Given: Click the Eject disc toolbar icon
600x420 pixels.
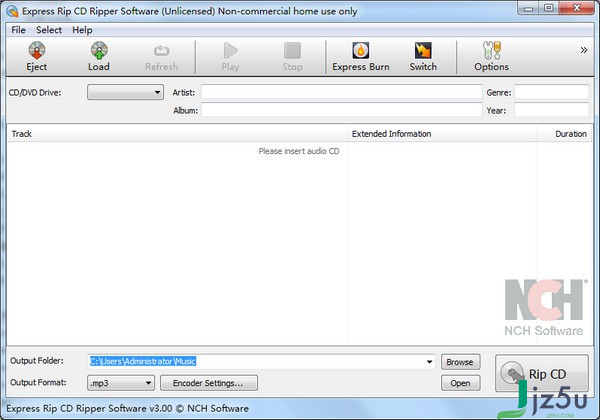Looking at the screenshot, I should [36, 56].
